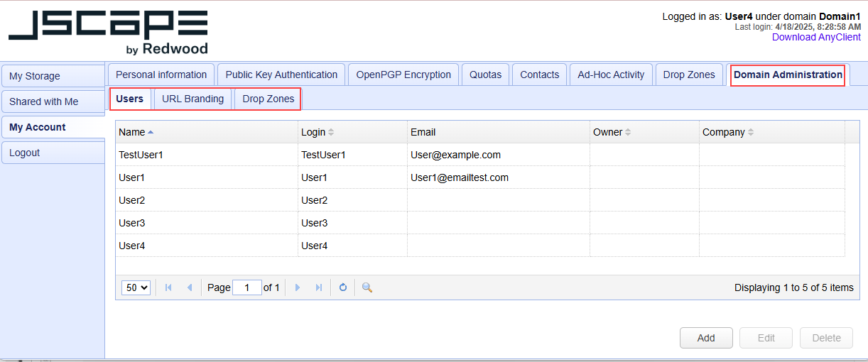Sort by the Company column header

(x=723, y=132)
